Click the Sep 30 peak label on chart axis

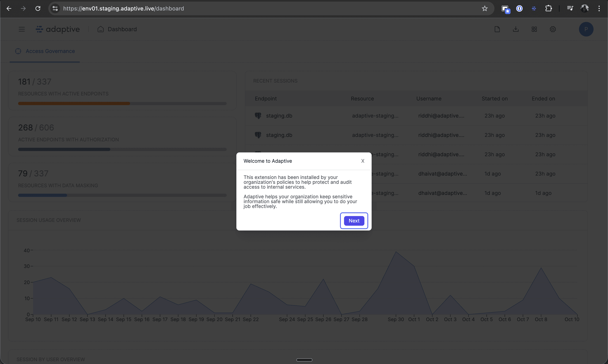396,319
